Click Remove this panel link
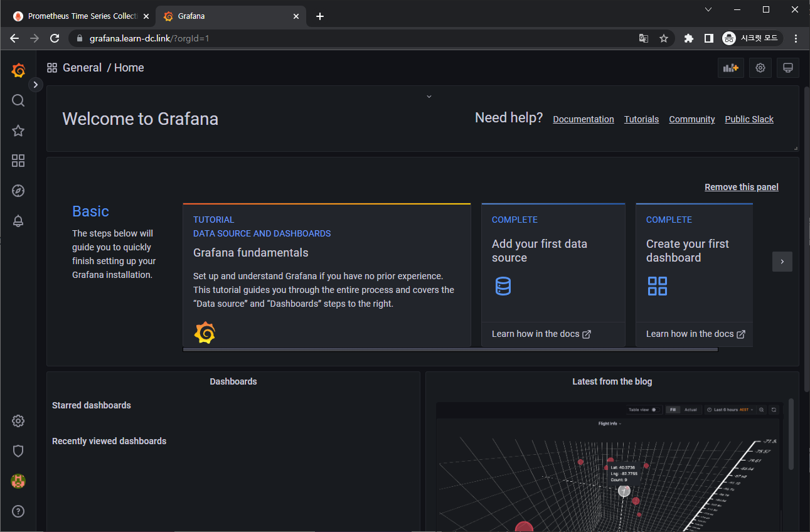810x532 pixels. (x=741, y=187)
